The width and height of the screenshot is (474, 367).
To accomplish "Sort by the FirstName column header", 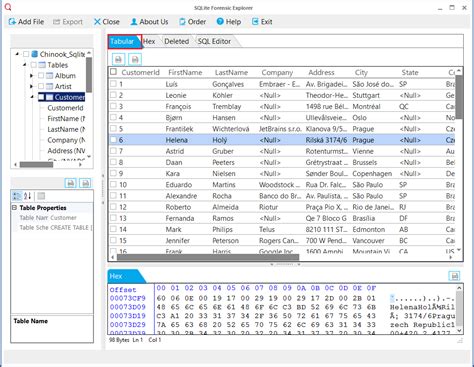I will 185,72.
